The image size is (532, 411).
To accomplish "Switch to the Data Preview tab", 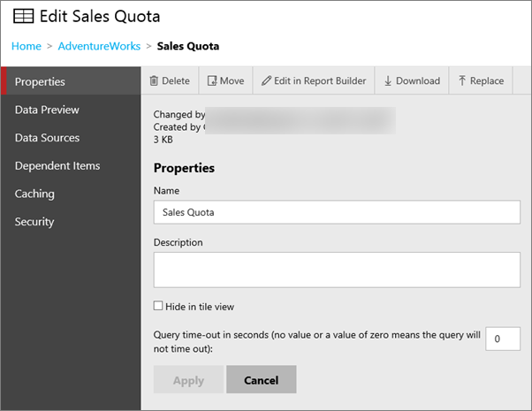I will pos(71,110).
